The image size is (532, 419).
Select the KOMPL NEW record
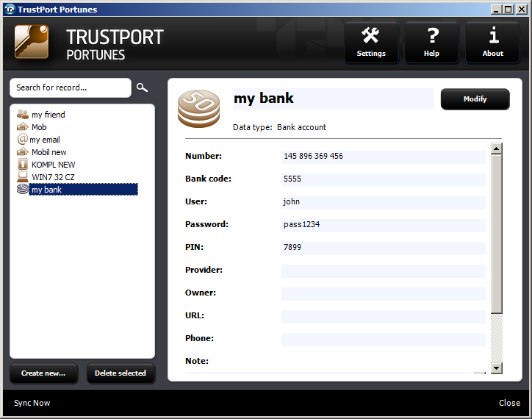53,165
